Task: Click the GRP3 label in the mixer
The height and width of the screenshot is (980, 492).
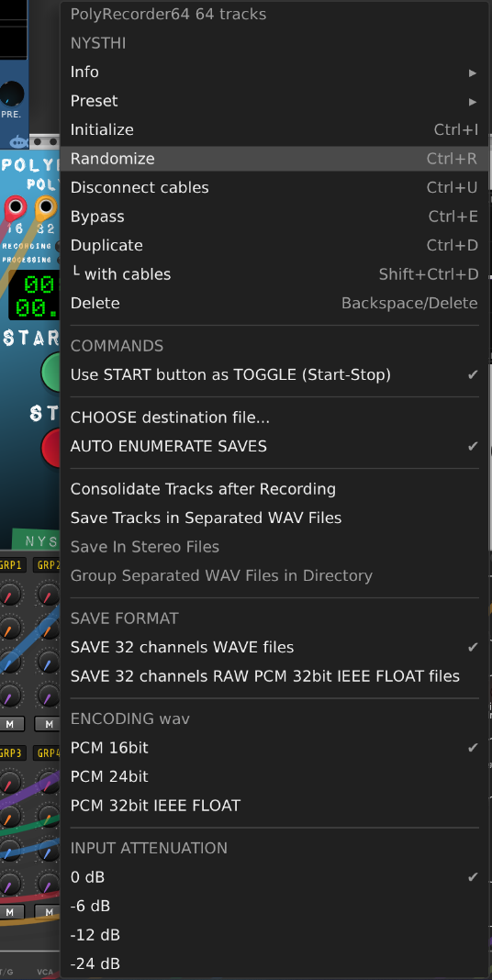Action: click(x=11, y=753)
